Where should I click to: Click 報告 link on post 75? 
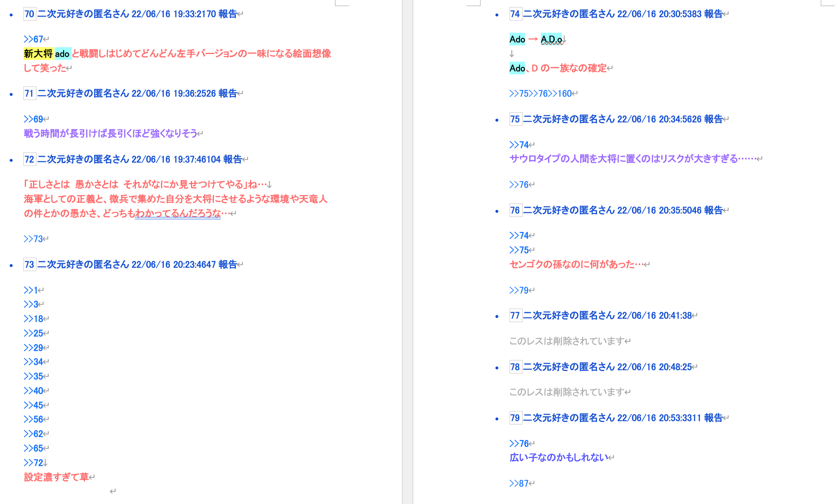[713, 119]
